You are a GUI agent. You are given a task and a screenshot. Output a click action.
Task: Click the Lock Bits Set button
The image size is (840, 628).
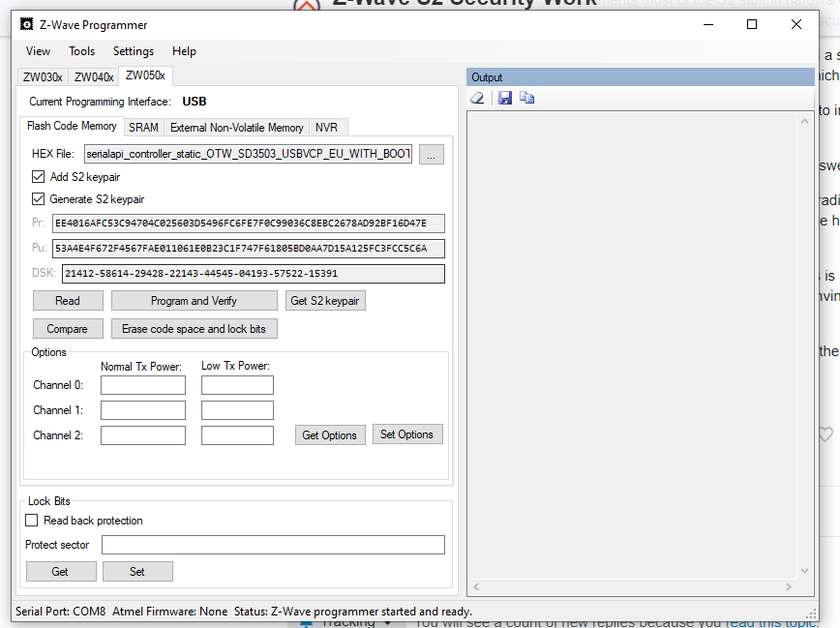(137, 571)
